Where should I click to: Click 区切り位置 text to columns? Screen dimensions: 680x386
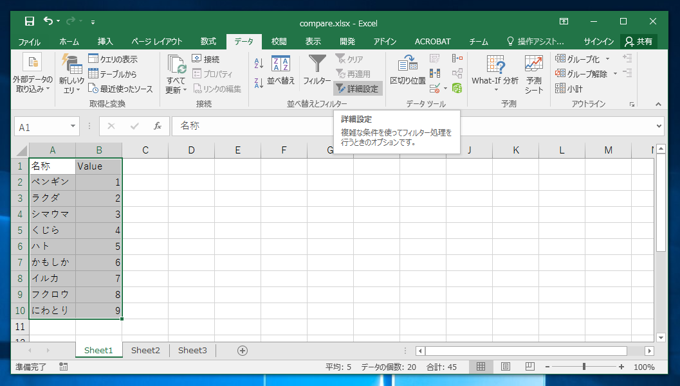click(x=408, y=69)
